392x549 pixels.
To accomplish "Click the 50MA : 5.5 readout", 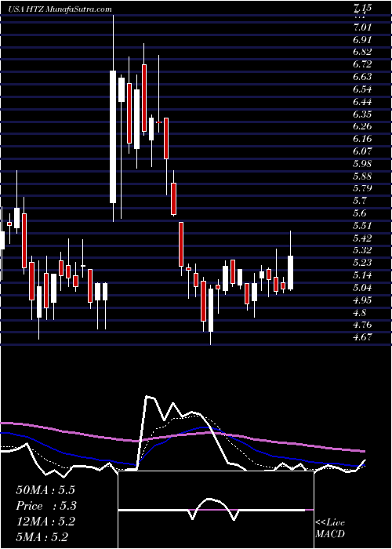I will (x=45, y=490).
